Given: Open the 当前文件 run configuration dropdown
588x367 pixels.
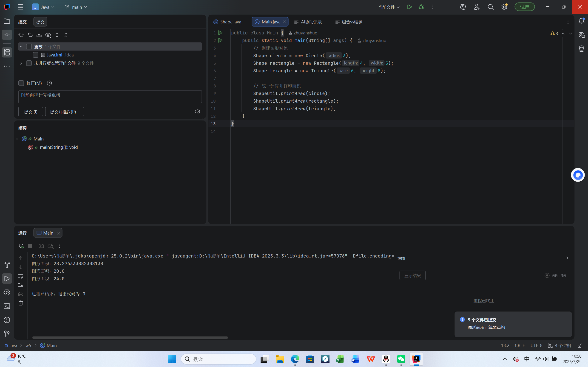Looking at the screenshot, I should point(389,7).
